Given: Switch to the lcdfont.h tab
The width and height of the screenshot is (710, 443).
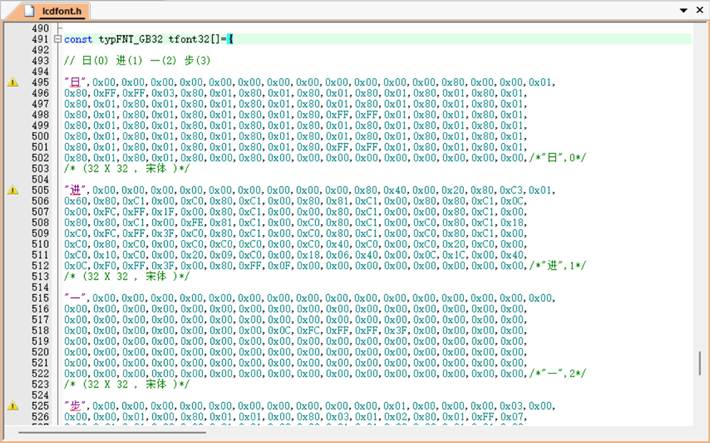Looking at the screenshot, I should (x=57, y=10).
